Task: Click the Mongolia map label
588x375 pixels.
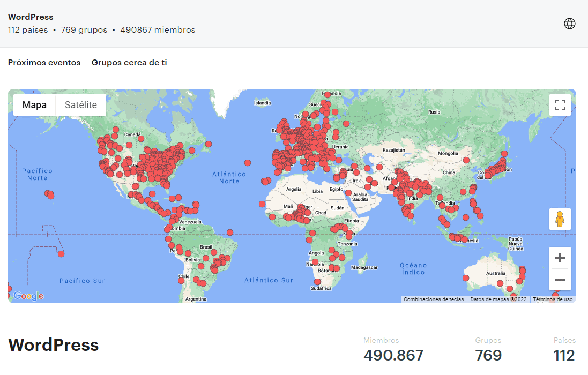Action: pos(448,153)
